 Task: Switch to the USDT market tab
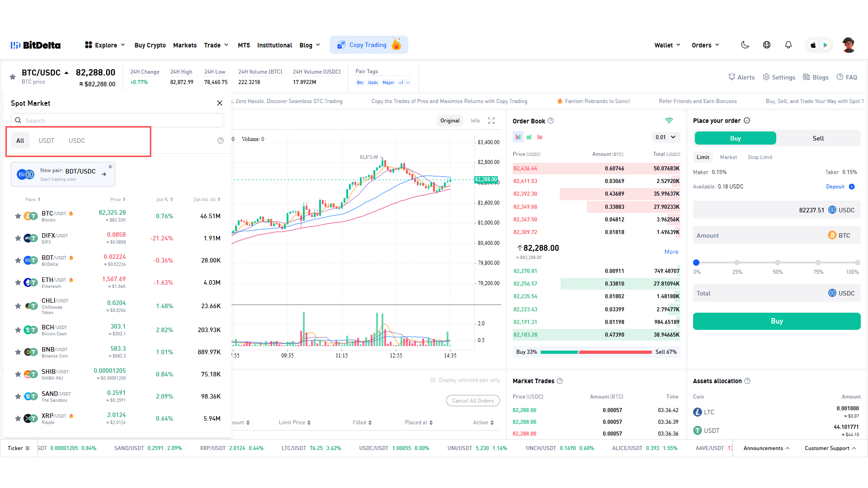click(47, 141)
